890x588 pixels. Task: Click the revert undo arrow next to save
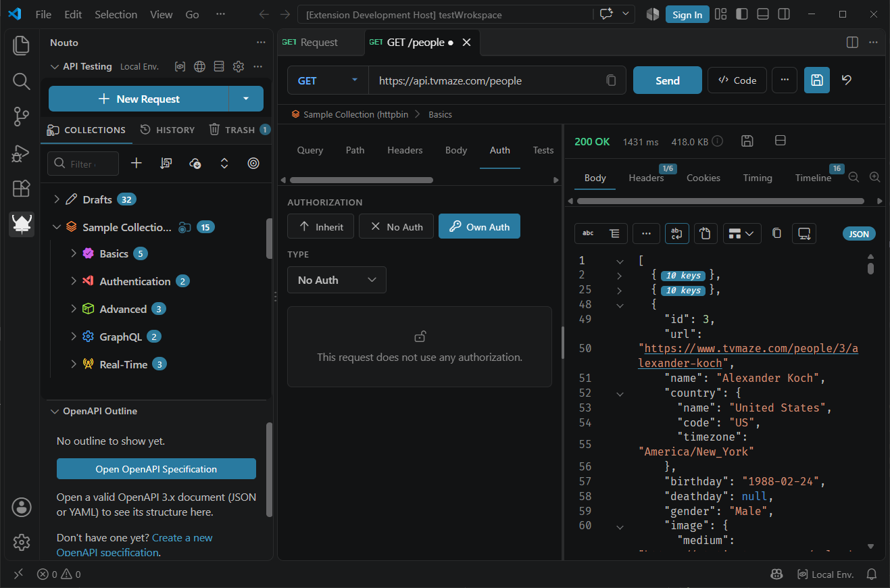[847, 80]
